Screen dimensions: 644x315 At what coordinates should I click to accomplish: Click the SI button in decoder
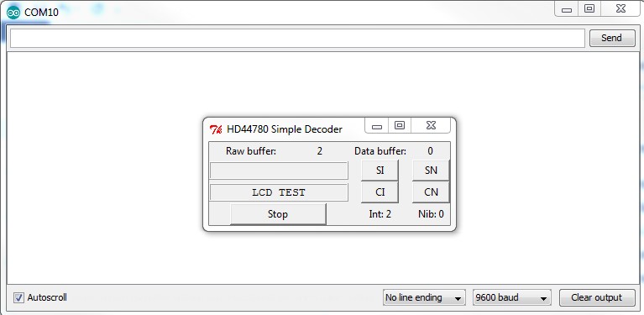pyautogui.click(x=380, y=171)
